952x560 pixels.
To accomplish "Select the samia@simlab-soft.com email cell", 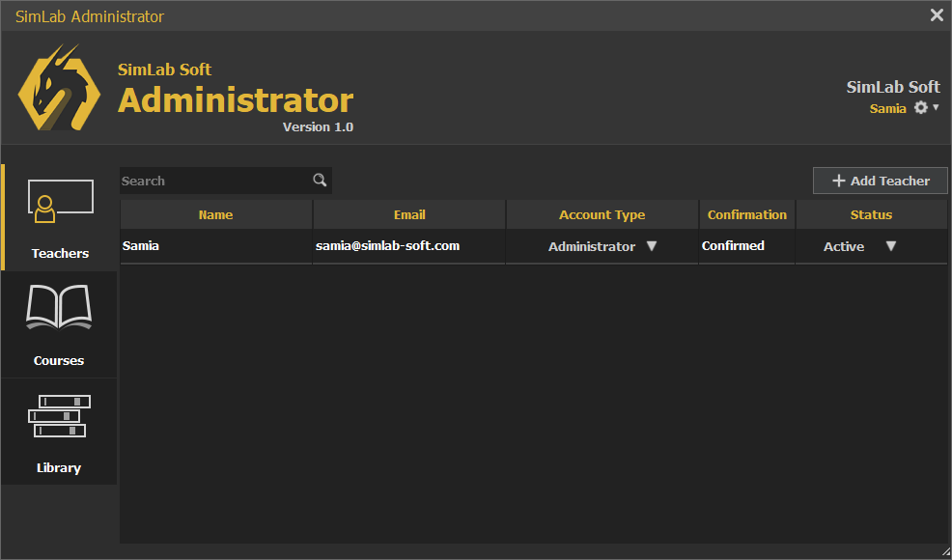I will pyautogui.click(x=409, y=246).
